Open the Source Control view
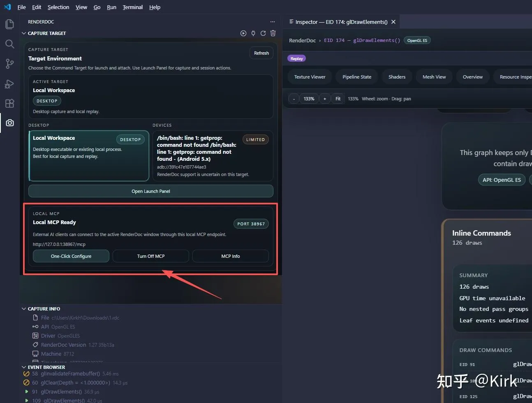This screenshot has width=532, height=403. point(9,63)
